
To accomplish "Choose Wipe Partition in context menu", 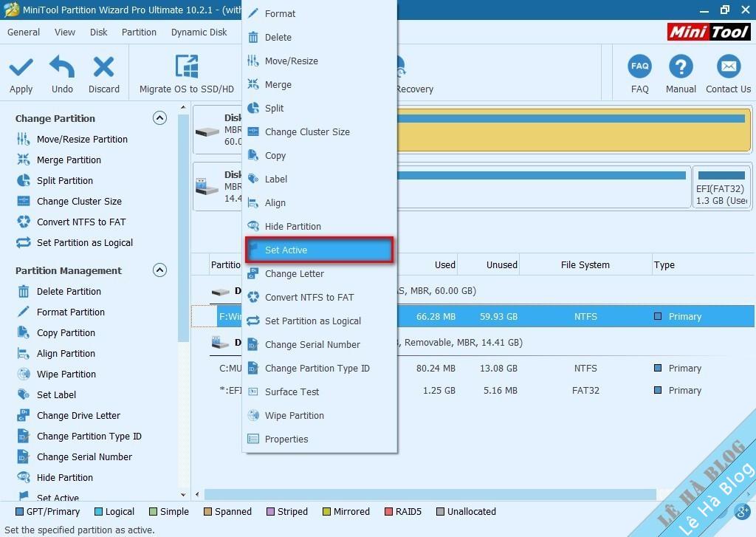I will pyautogui.click(x=319, y=416).
